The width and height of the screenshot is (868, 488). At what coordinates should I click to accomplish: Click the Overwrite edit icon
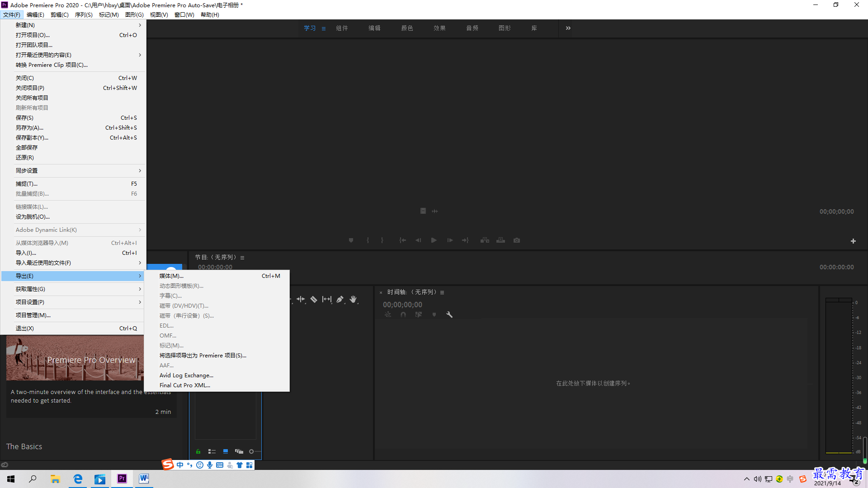click(500, 240)
